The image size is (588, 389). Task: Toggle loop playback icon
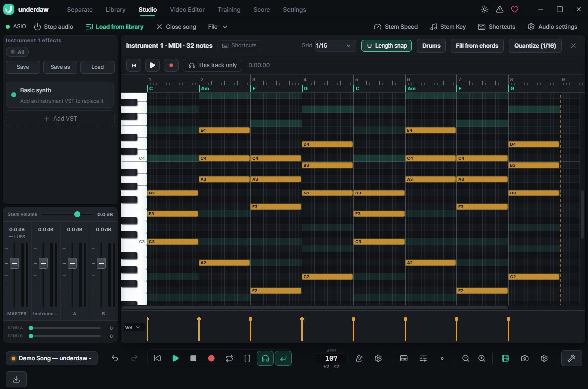point(229,358)
